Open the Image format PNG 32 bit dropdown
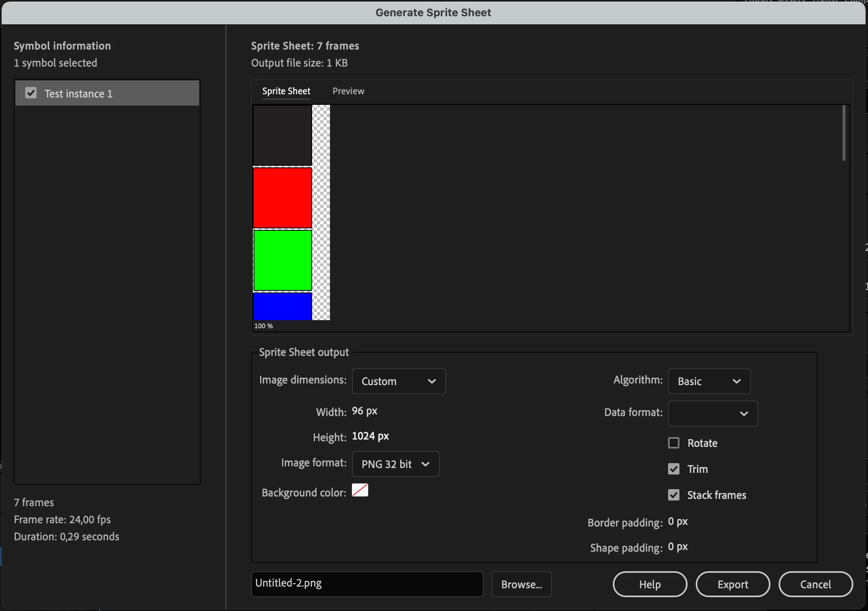The width and height of the screenshot is (868, 611). pyautogui.click(x=395, y=464)
